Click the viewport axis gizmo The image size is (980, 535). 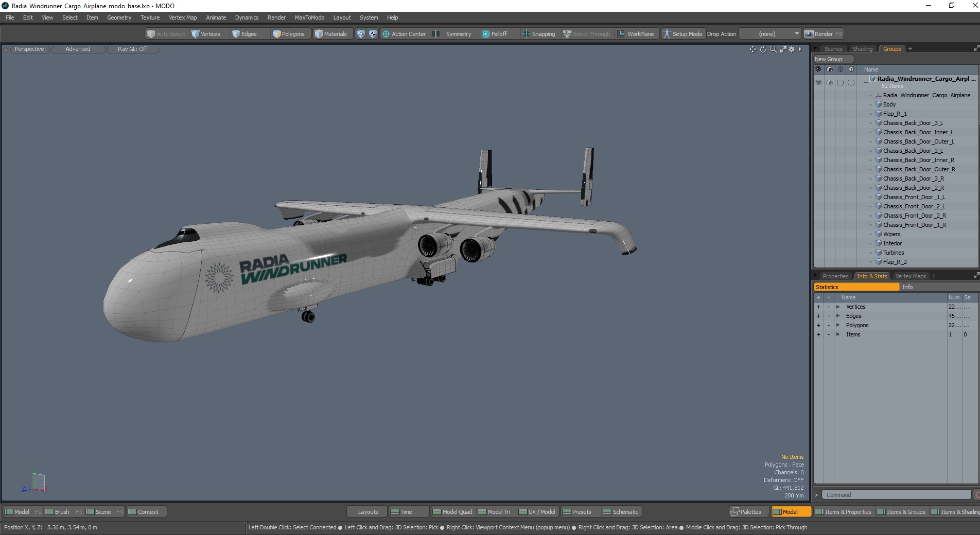(x=35, y=482)
